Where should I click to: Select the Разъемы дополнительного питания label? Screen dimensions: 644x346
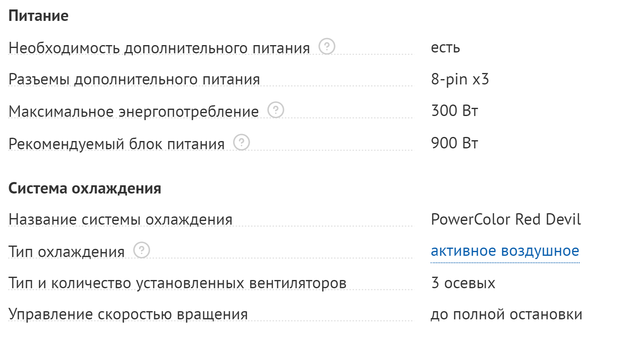pyautogui.click(x=134, y=80)
